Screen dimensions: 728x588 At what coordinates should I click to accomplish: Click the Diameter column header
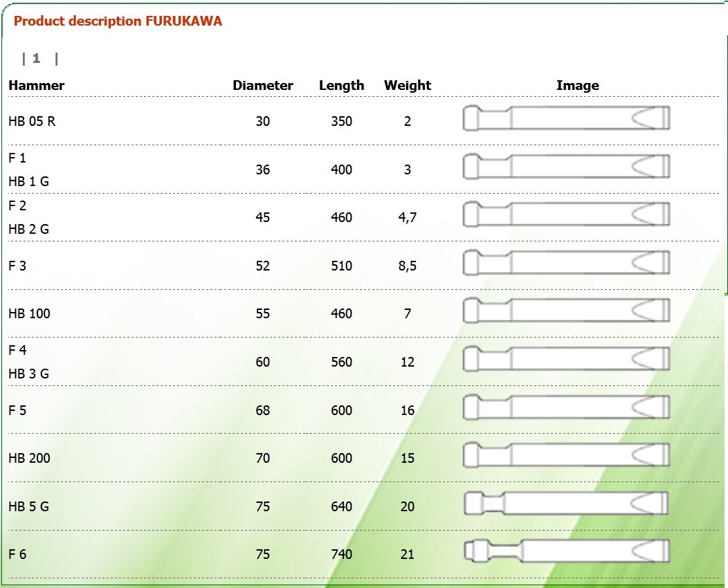click(263, 85)
